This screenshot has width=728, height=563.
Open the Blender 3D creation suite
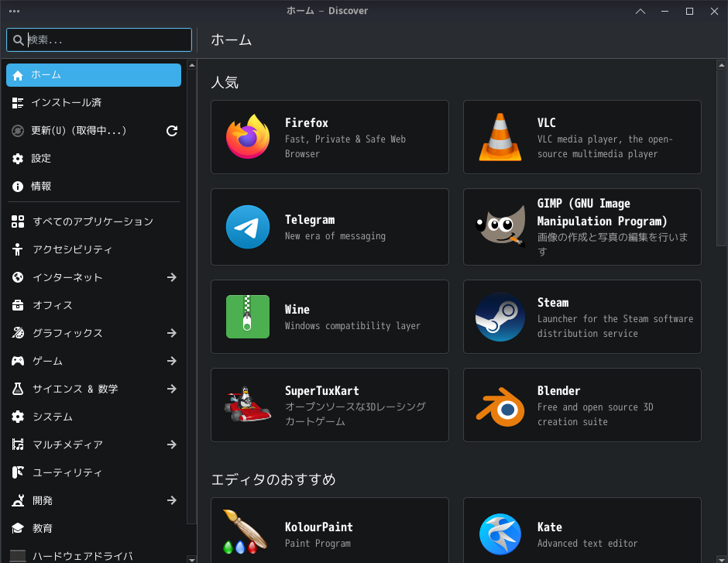click(582, 404)
